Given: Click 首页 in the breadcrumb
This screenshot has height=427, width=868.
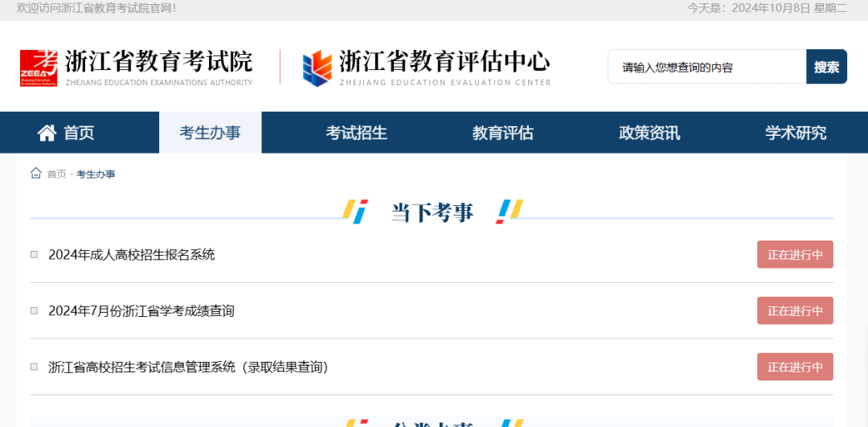Looking at the screenshot, I should tap(56, 174).
